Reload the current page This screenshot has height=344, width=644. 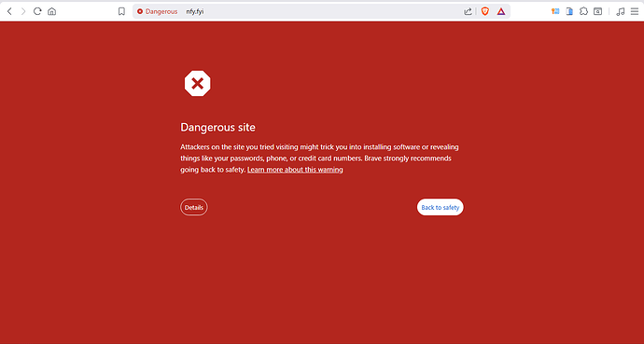tap(37, 11)
